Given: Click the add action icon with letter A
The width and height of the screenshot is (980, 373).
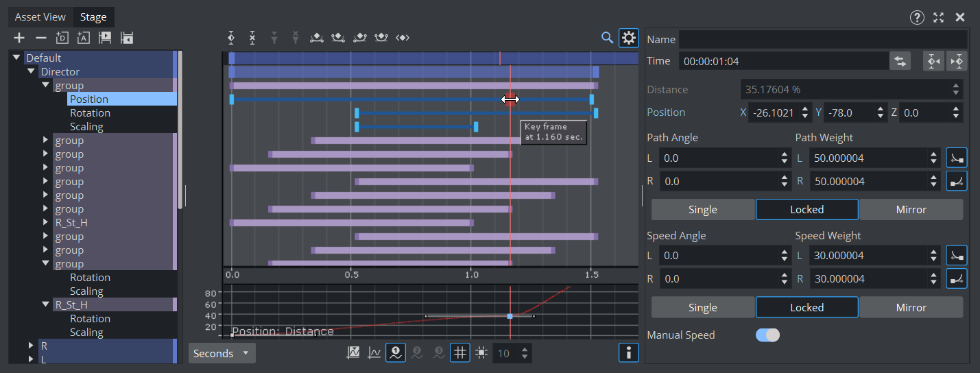Looking at the screenshot, I should [x=84, y=38].
